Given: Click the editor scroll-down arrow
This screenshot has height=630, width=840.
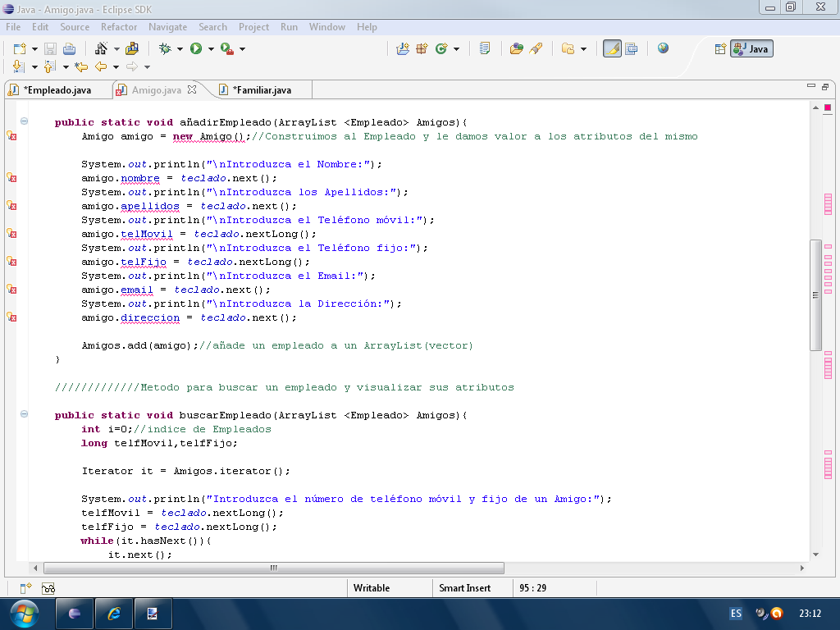Looking at the screenshot, I should [816, 555].
